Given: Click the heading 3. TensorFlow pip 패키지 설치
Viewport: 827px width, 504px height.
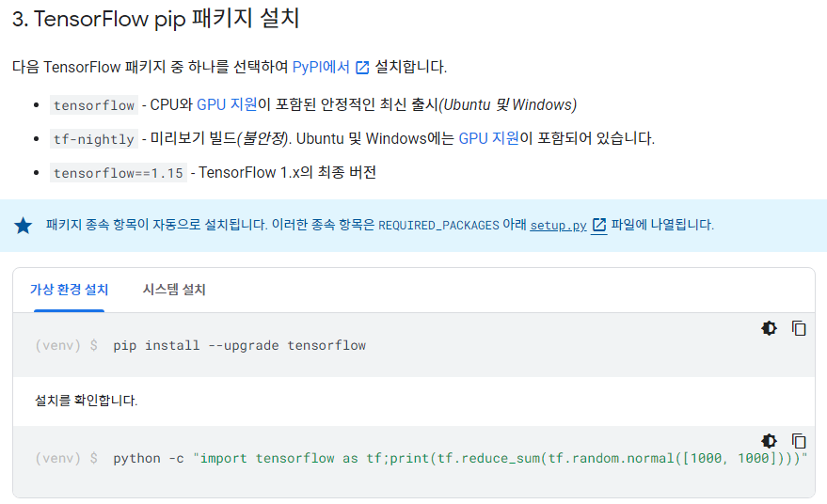Looking at the screenshot, I should (x=155, y=19).
